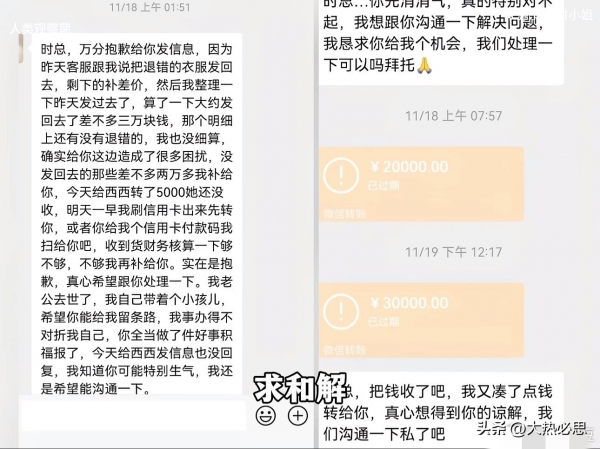
Task: Tap 已过期 status under ¥20000.00
Action: [383, 186]
